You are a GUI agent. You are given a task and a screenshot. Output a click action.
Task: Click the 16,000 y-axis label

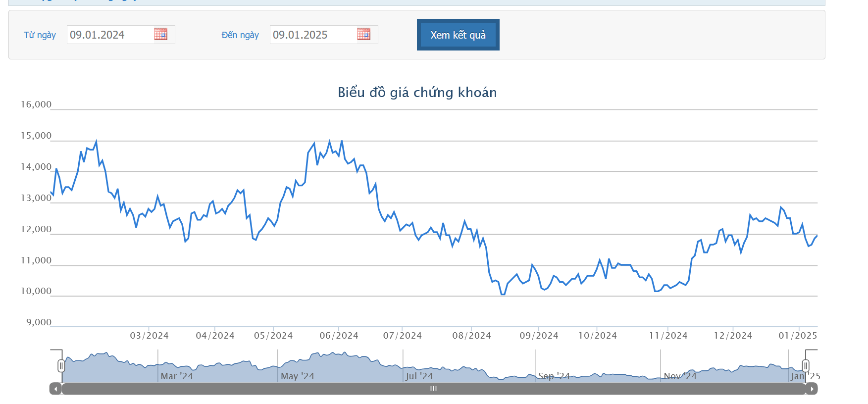pyautogui.click(x=36, y=104)
